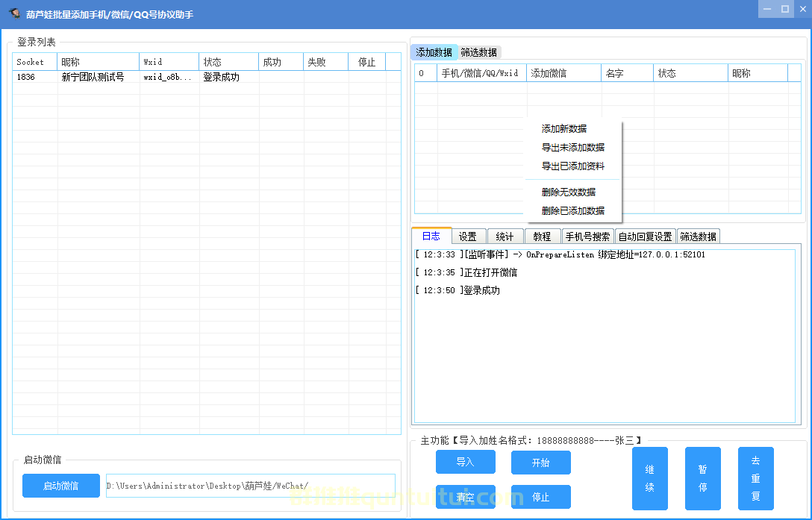Screen dimensions: 812x520
Task: Open the 手机号搜索 tab
Action: (588, 236)
